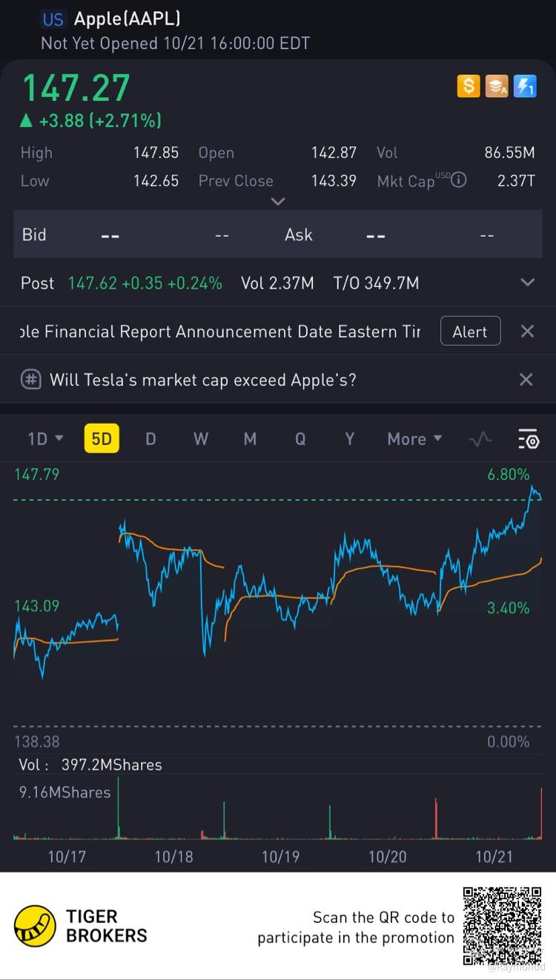Dismiss the Tesla market cap topic banner
The width and height of the screenshot is (556, 980).
point(526,379)
